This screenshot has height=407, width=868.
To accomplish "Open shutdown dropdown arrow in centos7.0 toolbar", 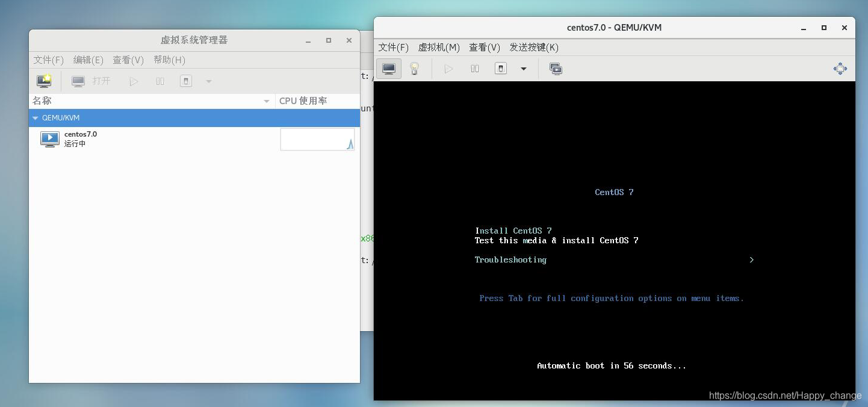I will click(524, 69).
